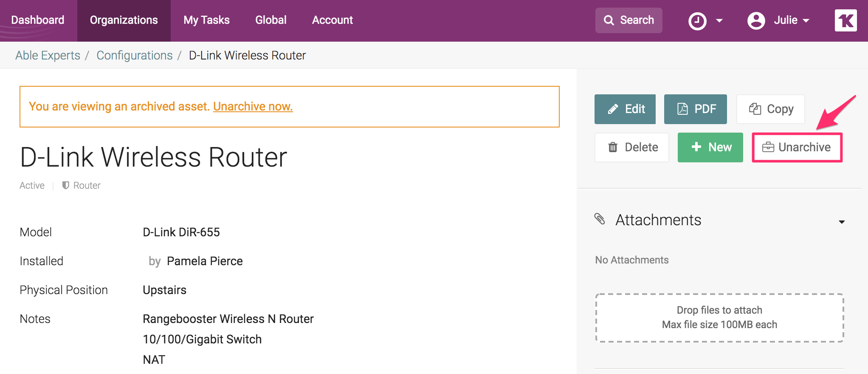Click the shield icon beside Router
This screenshot has width=868, height=374.
point(65,185)
